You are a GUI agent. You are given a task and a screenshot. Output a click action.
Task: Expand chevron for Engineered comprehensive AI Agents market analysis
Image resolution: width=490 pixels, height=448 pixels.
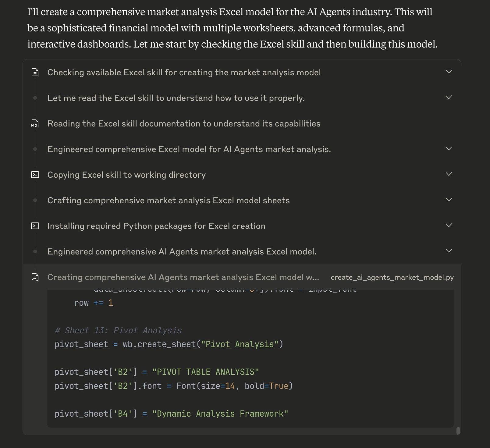[x=449, y=251]
